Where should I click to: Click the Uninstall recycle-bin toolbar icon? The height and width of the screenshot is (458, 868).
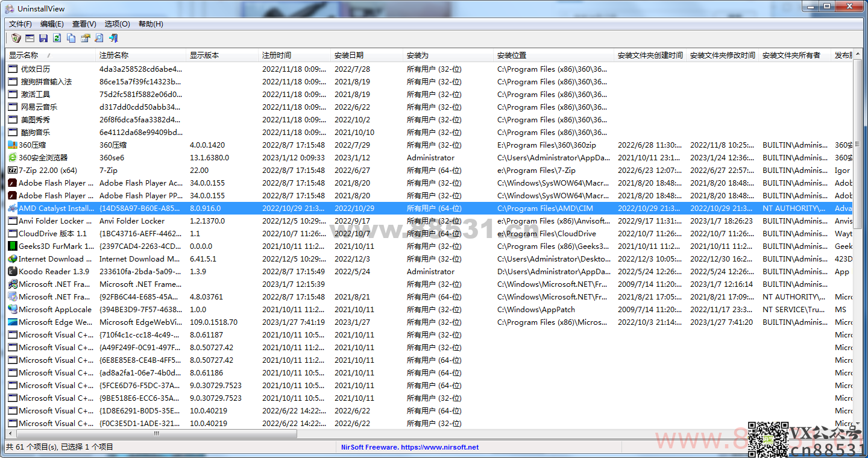(16, 38)
